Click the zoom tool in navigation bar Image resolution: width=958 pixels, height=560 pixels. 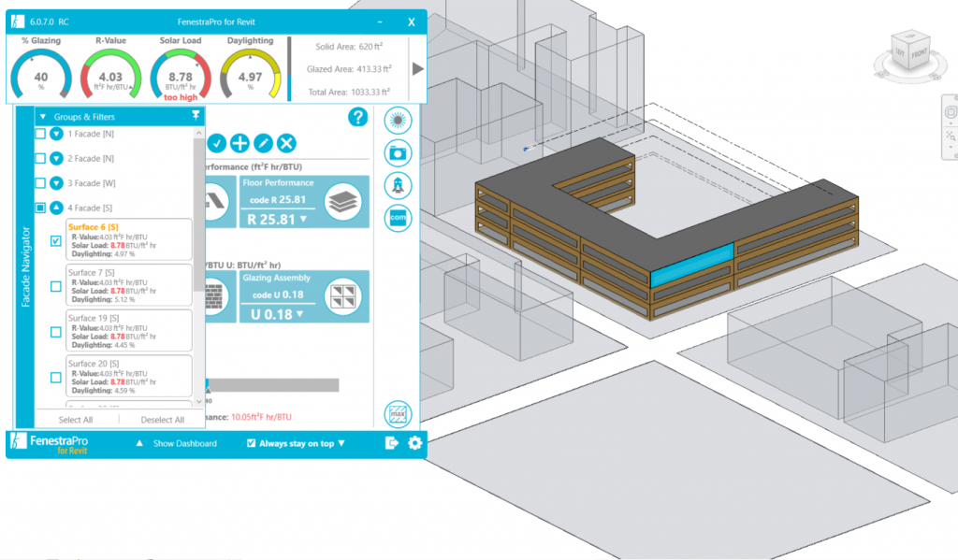coord(951,136)
